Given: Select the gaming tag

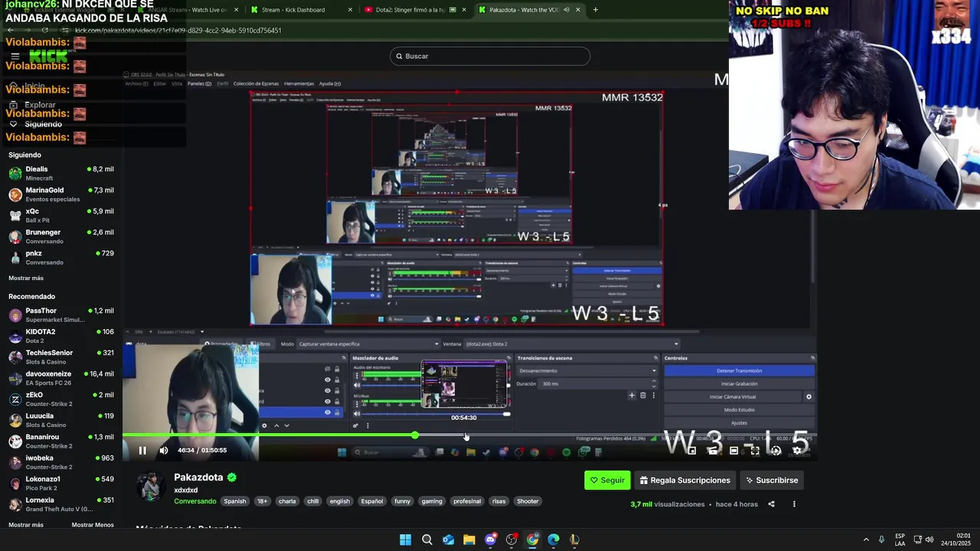Looking at the screenshot, I should (432, 501).
